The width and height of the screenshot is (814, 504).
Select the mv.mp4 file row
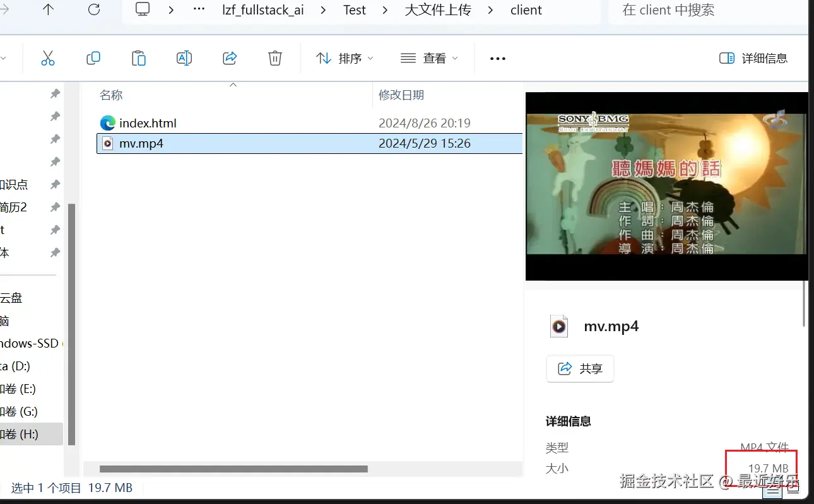tap(309, 143)
